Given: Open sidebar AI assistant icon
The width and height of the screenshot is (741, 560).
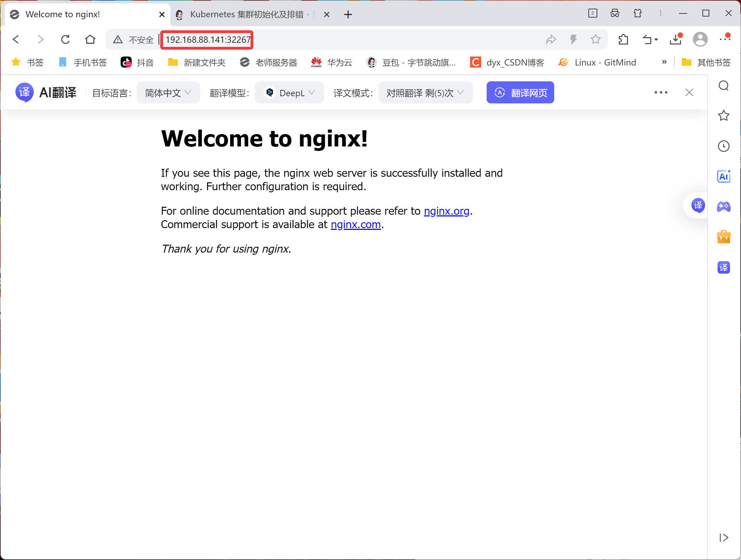Looking at the screenshot, I should point(723,176).
